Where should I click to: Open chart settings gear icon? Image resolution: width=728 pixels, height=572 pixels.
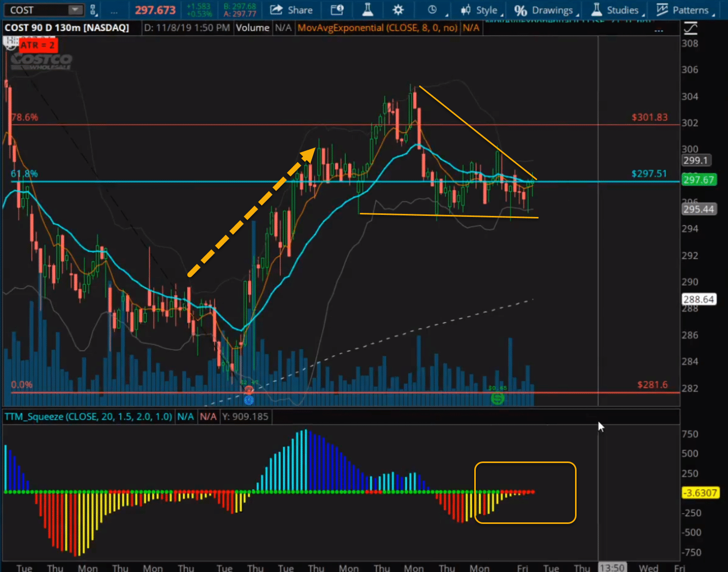(398, 10)
